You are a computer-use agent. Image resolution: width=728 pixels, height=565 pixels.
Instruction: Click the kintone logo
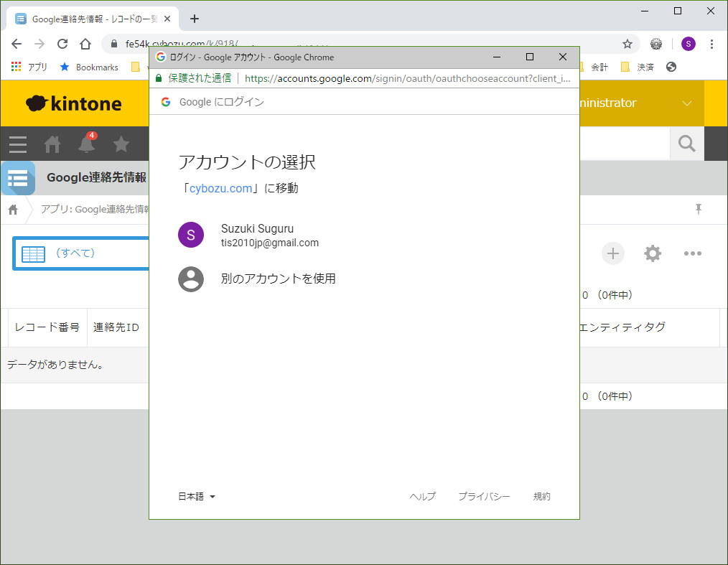tap(74, 103)
